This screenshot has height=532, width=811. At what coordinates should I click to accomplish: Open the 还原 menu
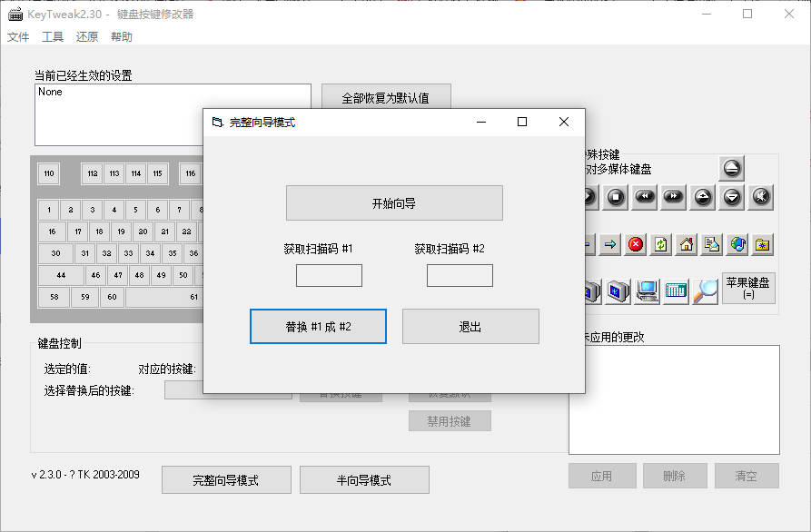pos(87,36)
